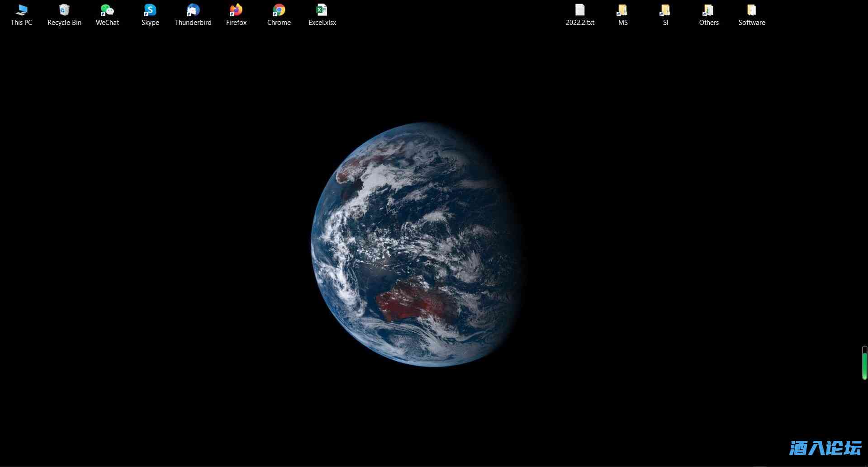Choose the Others folder shortcut
The width and height of the screenshot is (868, 467).
click(x=708, y=10)
